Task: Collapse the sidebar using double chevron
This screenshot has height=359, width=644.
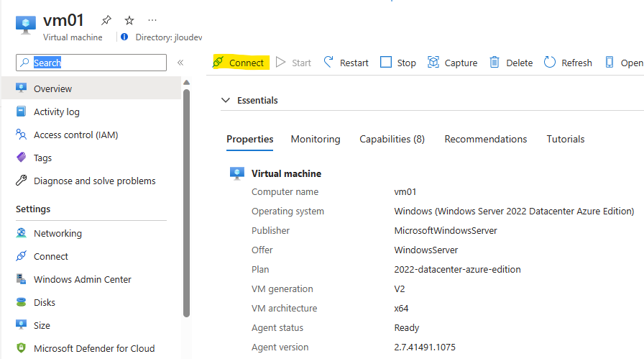Action: (180, 63)
